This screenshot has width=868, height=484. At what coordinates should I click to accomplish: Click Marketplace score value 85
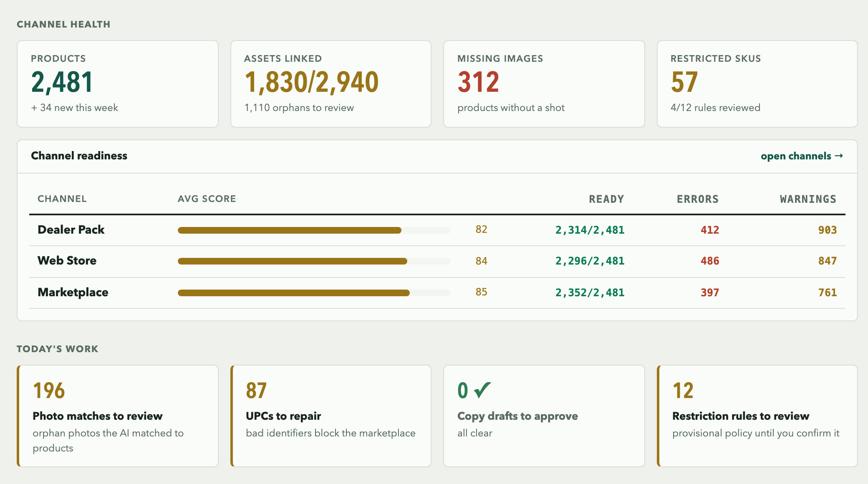coord(481,292)
